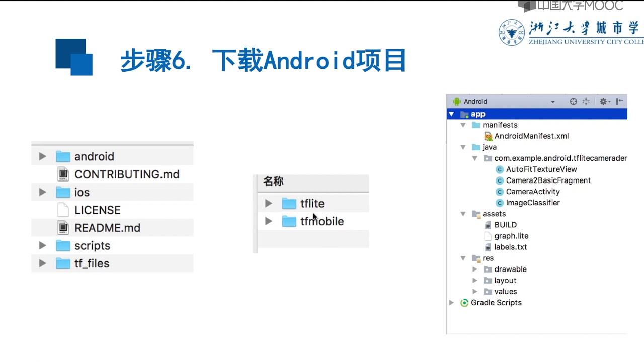Click the collapse all icon in project panel
This screenshot has height=362, width=644.
coord(586,101)
